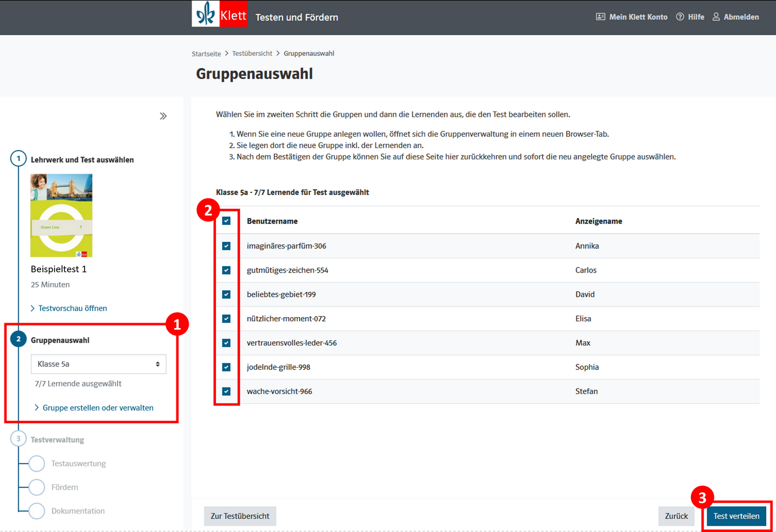Screen dimensions: 776x532
Task: Click the Testverwaltung step label
Action: (57, 440)
